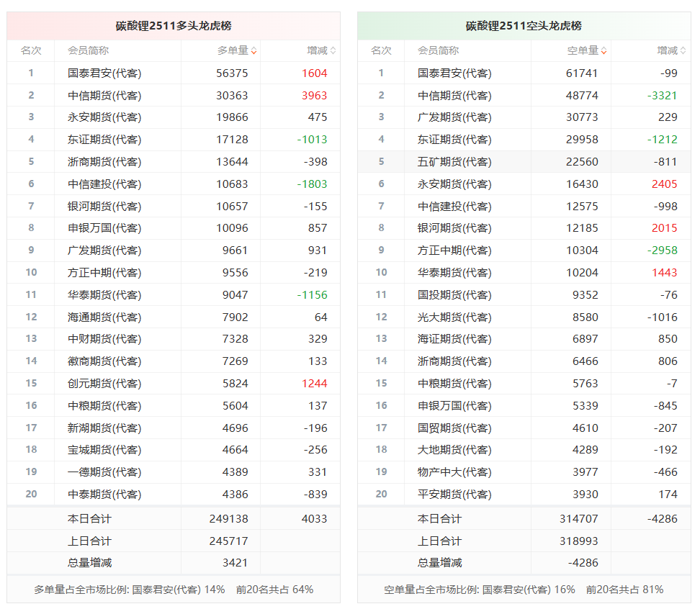
Task: Click 多单量占全市场比例 footer text
Action: click(174, 590)
